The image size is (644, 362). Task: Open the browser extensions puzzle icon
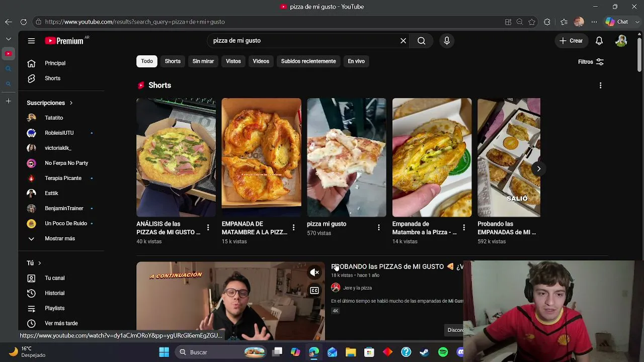tap(547, 22)
